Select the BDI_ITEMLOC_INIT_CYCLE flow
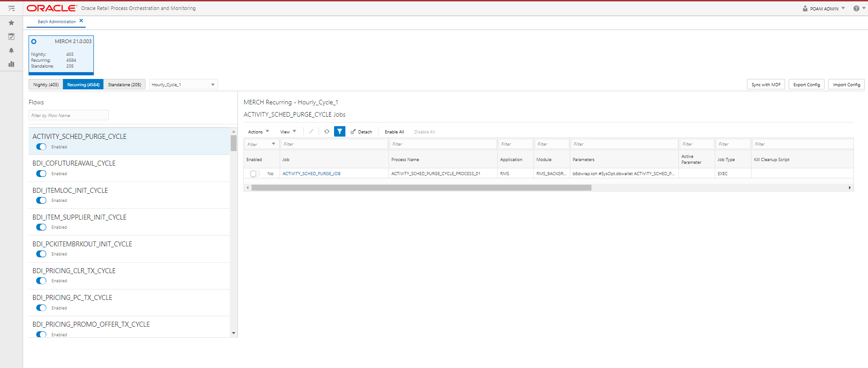 70,191
